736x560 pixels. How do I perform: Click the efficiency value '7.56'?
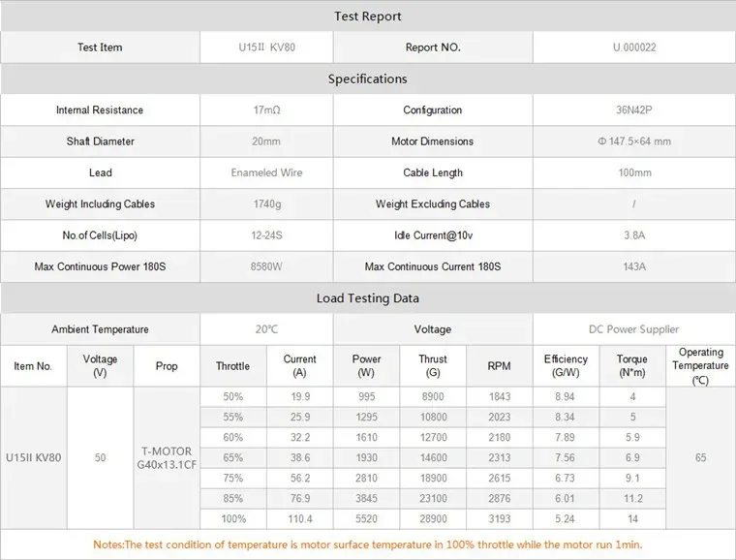(x=565, y=457)
